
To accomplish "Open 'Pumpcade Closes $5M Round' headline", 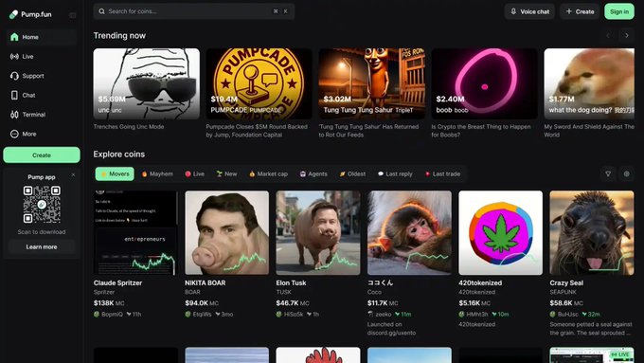I will (x=257, y=131).
